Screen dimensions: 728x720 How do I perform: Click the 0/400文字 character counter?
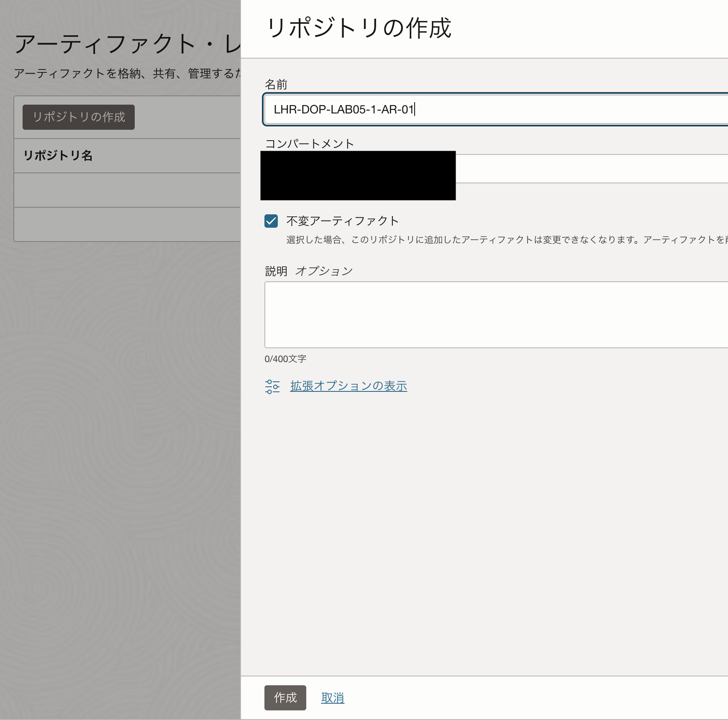click(285, 358)
